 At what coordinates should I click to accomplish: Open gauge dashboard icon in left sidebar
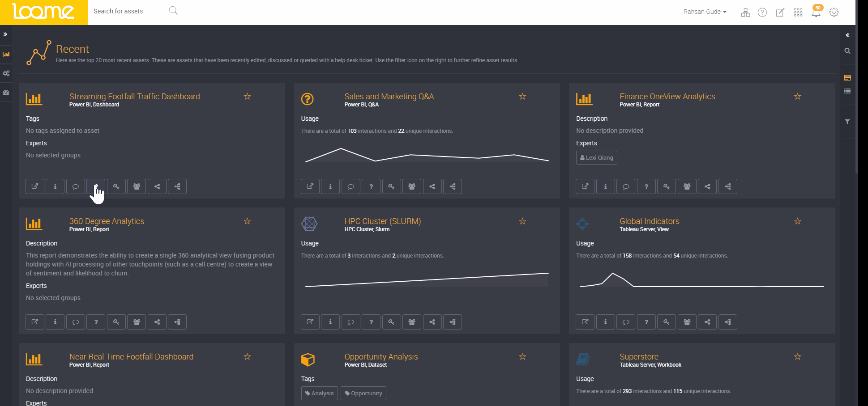coord(6,93)
